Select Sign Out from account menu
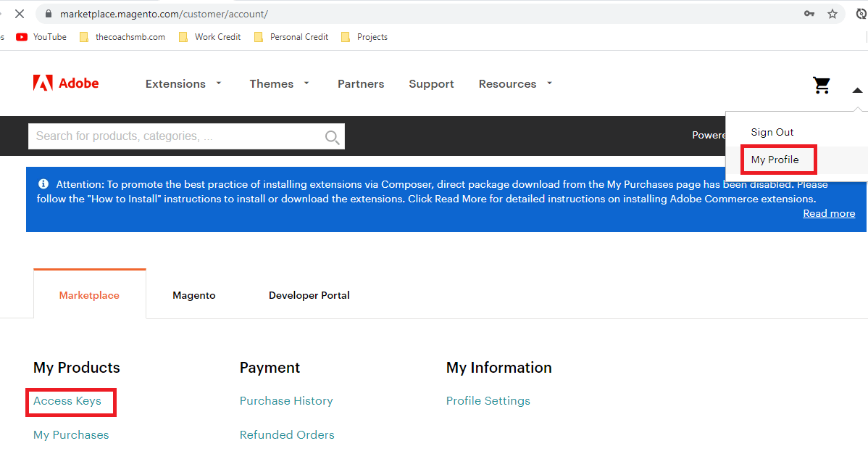This screenshot has width=868, height=454. click(x=772, y=132)
